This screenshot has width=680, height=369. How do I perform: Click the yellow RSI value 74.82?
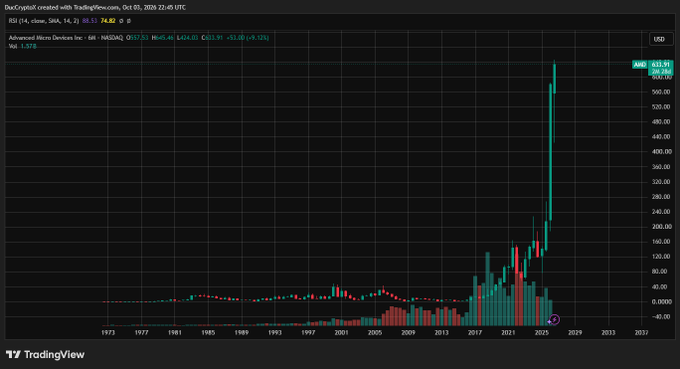(x=108, y=21)
